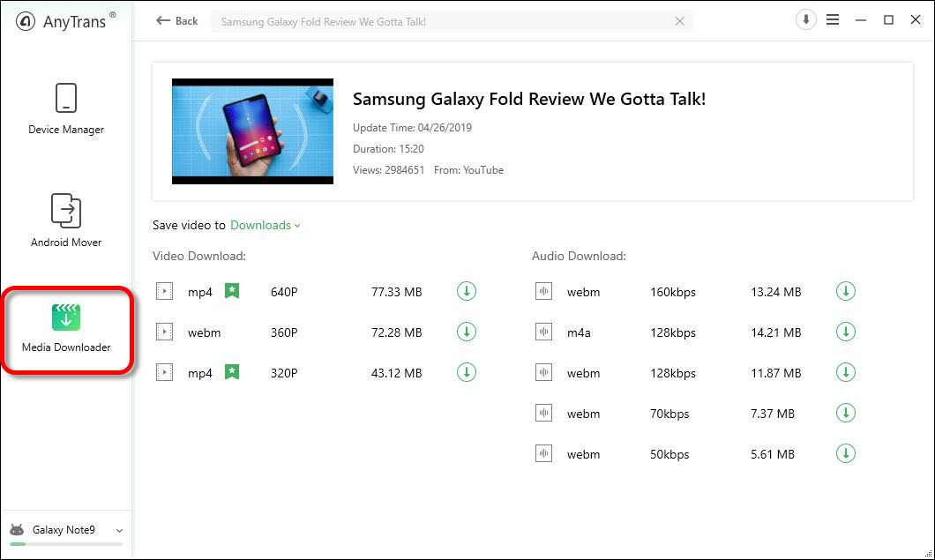Click the video file icon for webm 360P
The width and height of the screenshot is (935, 560).
[x=165, y=332]
